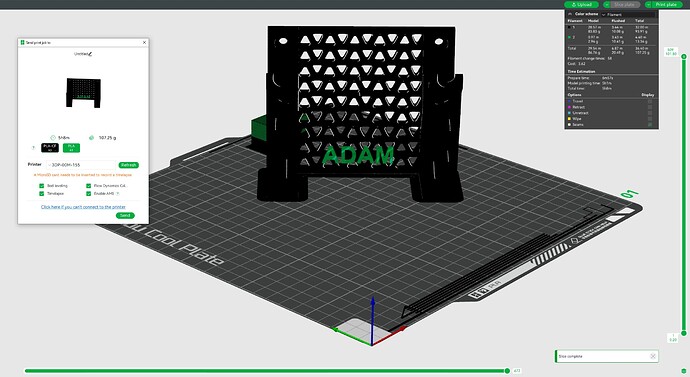Viewport: 690px width, 377px height.
Task: Click the Refresh printer list button
Action: [x=128, y=165]
